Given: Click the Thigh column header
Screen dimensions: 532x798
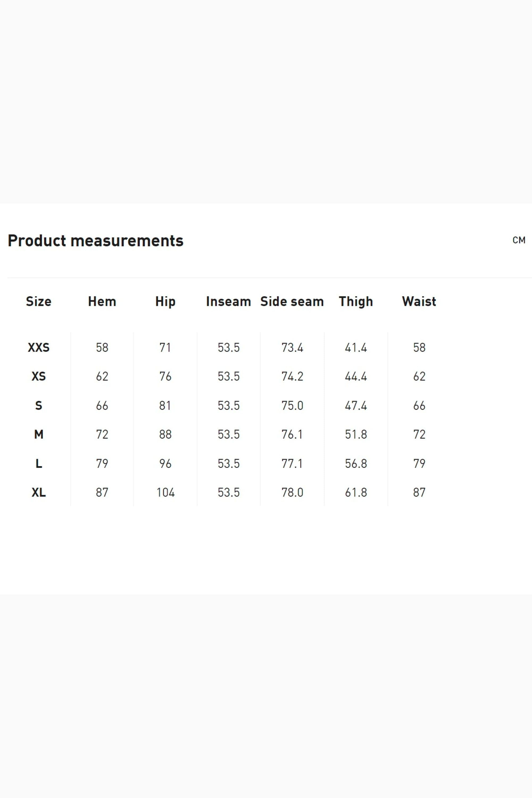Looking at the screenshot, I should click(x=356, y=301).
